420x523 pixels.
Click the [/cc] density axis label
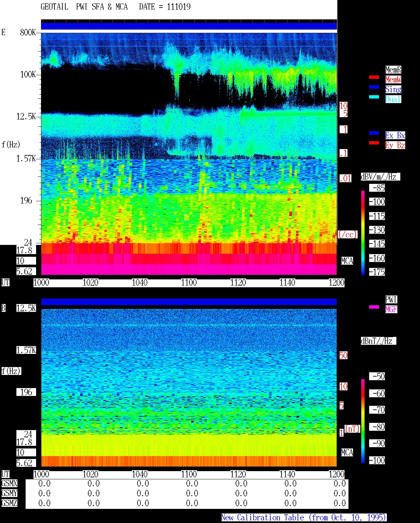348,235
